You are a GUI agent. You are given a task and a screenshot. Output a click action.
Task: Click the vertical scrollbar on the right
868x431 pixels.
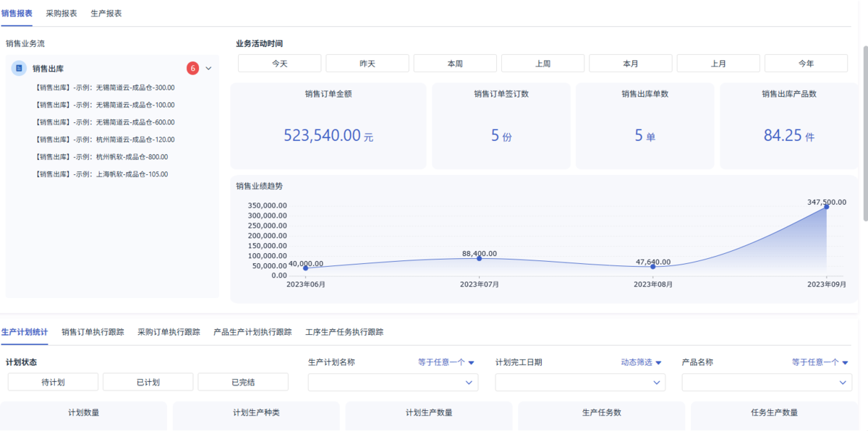(x=864, y=130)
